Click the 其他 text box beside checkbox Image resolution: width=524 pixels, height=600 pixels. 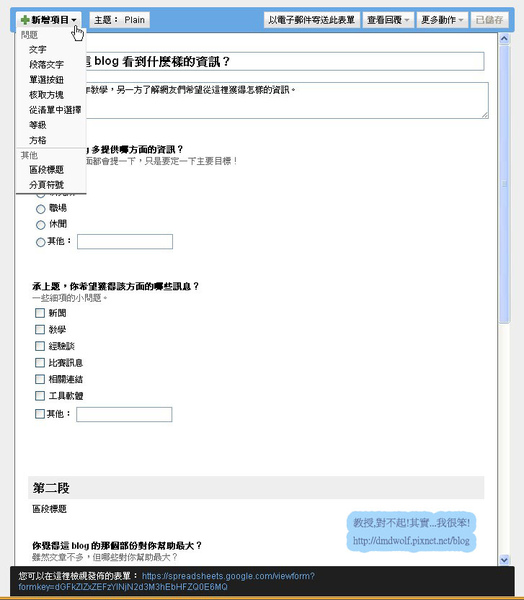pyautogui.click(x=124, y=414)
